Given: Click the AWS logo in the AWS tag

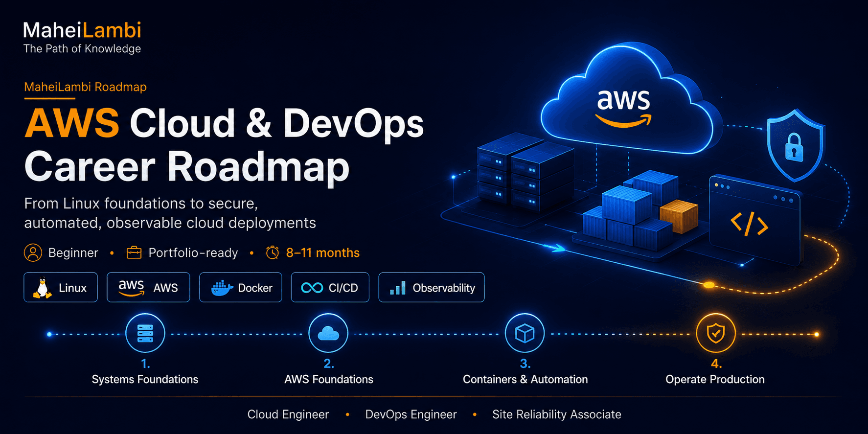Looking at the screenshot, I should click(131, 288).
